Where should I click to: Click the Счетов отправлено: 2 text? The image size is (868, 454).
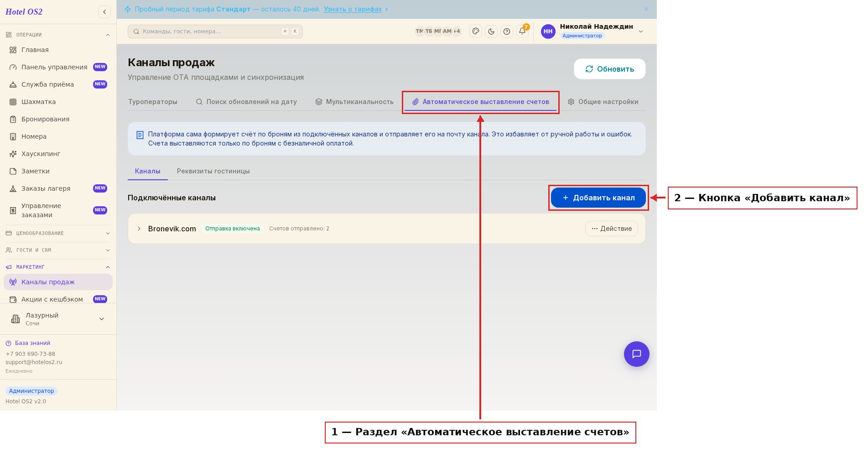pyautogui.click(x=299, y=229)
